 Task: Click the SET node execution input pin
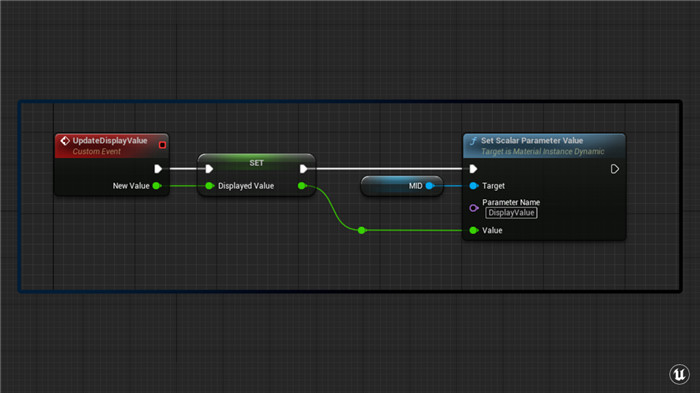pyautogui.click(x=209, y=169)
